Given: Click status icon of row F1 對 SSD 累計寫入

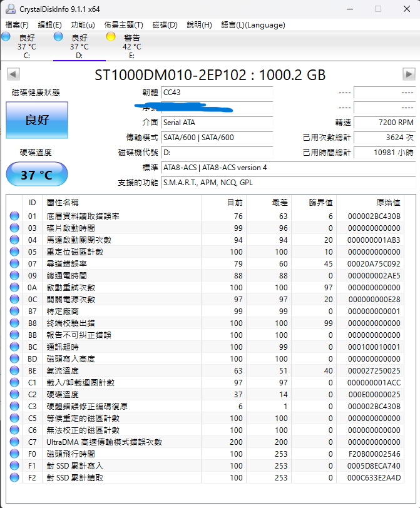Looking at the screenshot, I should click(14, 465).
